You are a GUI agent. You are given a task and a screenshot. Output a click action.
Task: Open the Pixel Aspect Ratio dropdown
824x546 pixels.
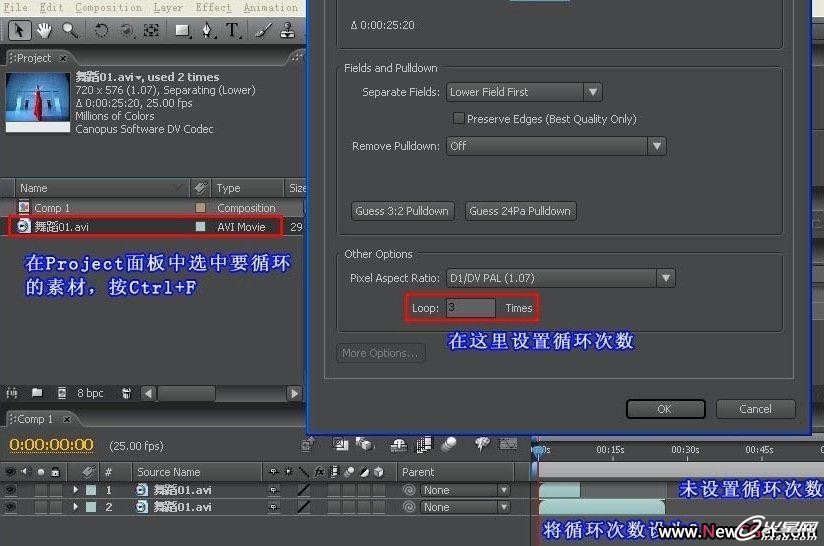click(561, 278)
